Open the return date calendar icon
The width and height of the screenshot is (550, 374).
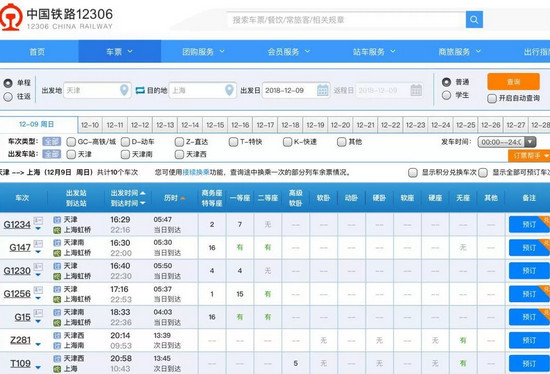click(x=416, y=90)
